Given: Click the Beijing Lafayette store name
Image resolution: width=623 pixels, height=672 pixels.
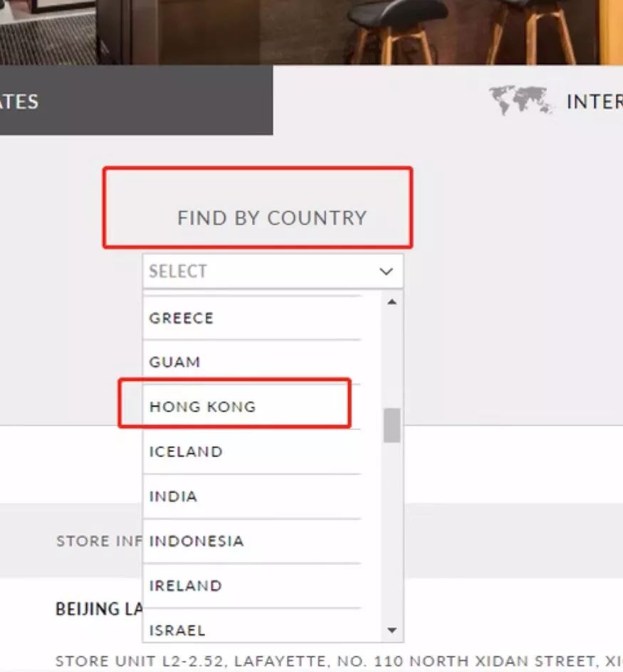Looking at the screenshot, I should tap(100, 609).
